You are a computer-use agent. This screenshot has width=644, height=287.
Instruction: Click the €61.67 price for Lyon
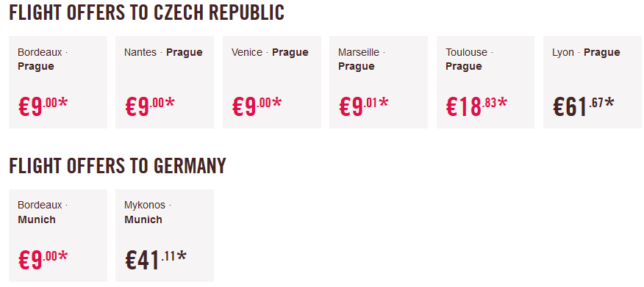[583, 106]
